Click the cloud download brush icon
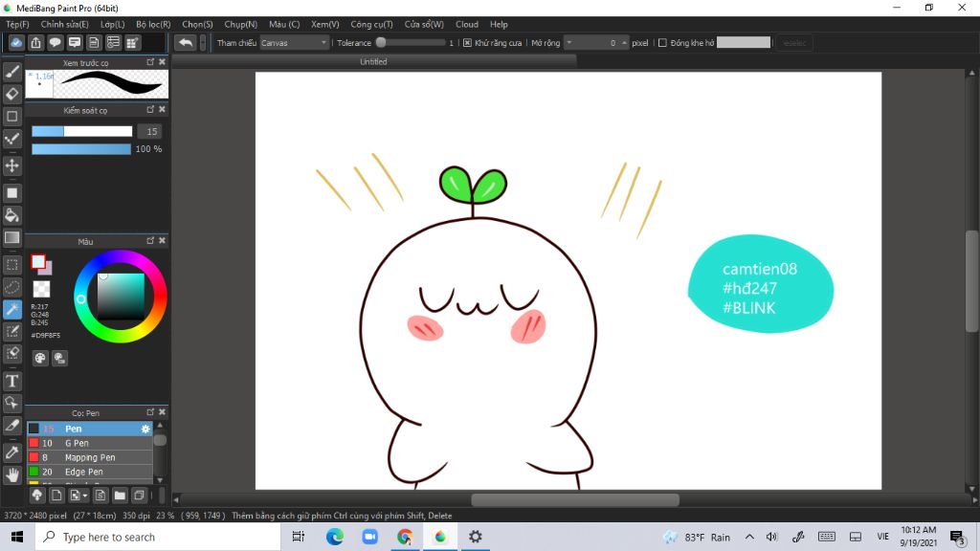Screen dimensions: 980x551 click(x=37, y=496)
